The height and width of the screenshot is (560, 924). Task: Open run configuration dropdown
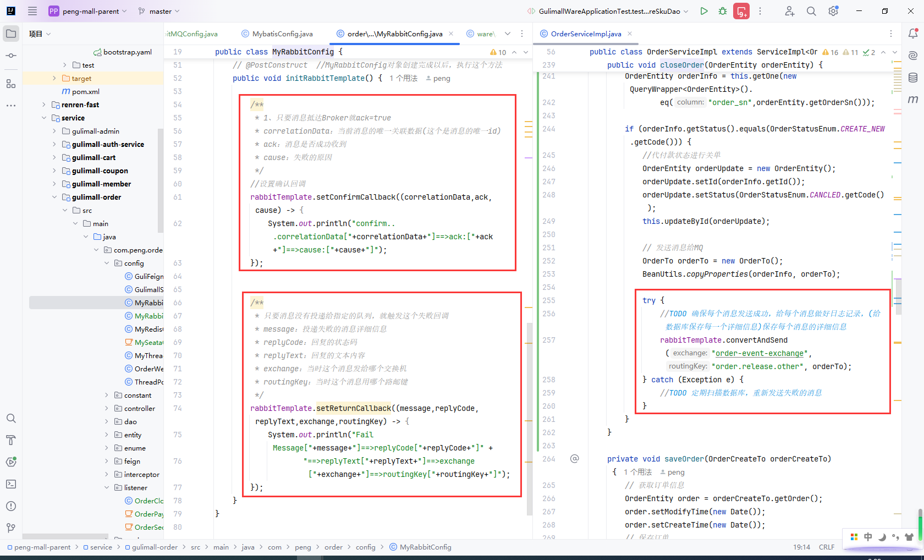[x=608, y=11]
